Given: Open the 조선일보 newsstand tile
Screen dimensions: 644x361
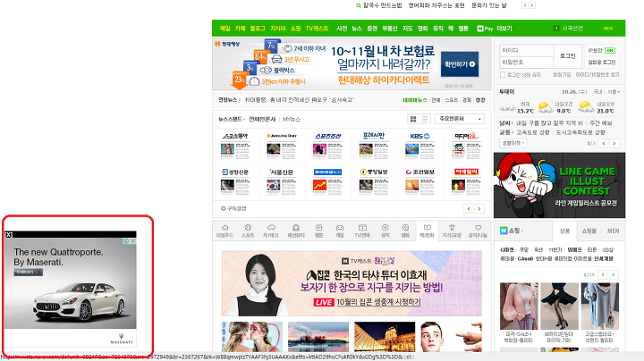Looking at the screenshot, I should point(420,180).
